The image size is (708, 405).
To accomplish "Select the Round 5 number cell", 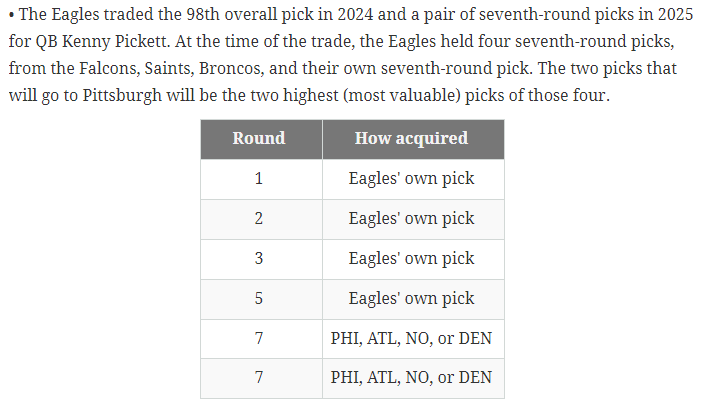I will pyautogui.click(x=259, y=299).
